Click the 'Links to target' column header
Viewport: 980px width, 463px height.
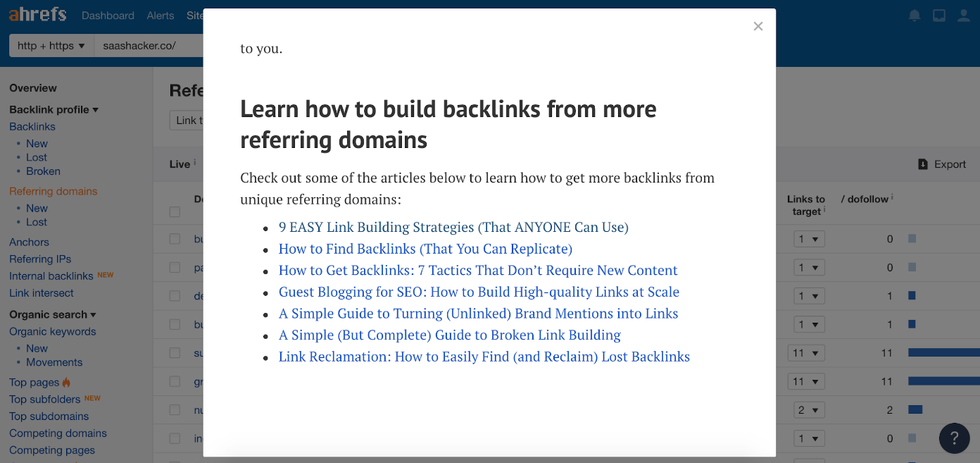(806, 205)
